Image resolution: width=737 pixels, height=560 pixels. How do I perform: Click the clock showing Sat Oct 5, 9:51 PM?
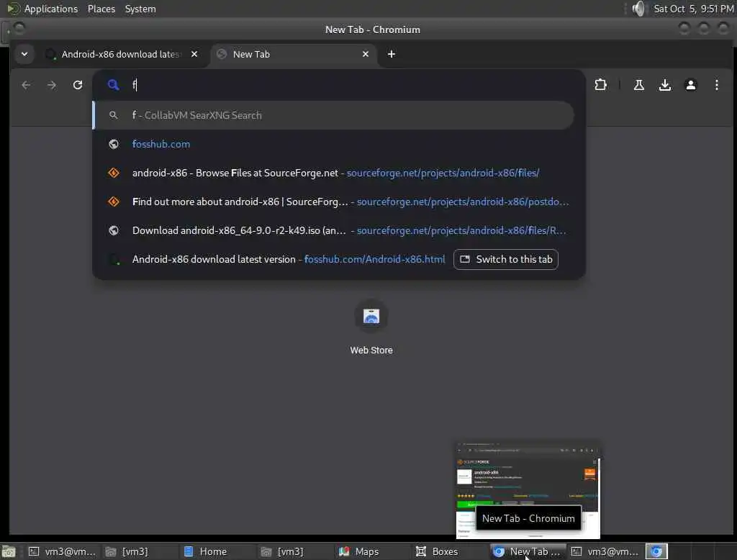(693, 9)
